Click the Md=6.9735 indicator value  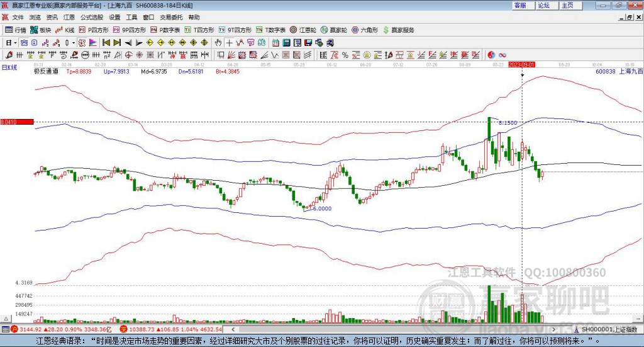(154, 72)
